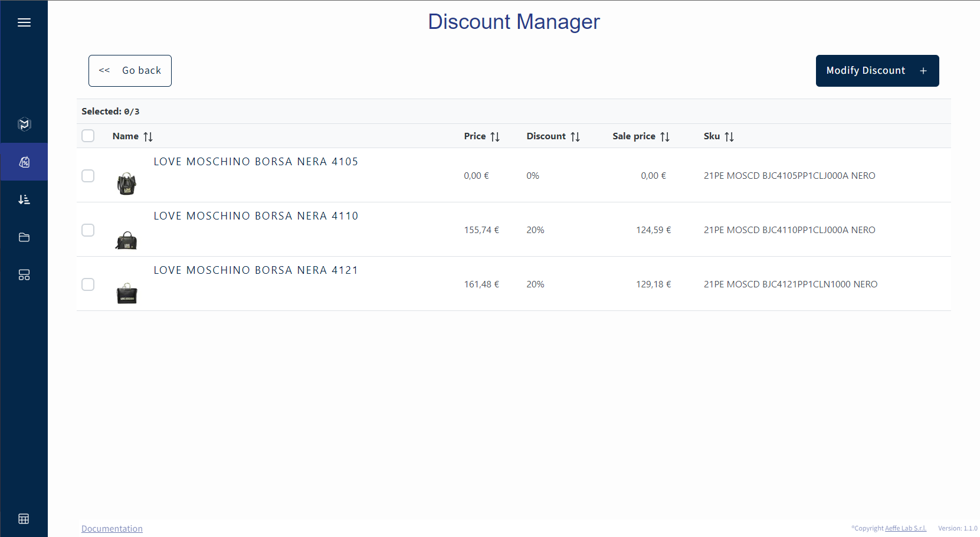Click product name LOVE MOSCHINO BORSA NERA 4105
Screen dimensions: 980x537
(x=256, y=162)
